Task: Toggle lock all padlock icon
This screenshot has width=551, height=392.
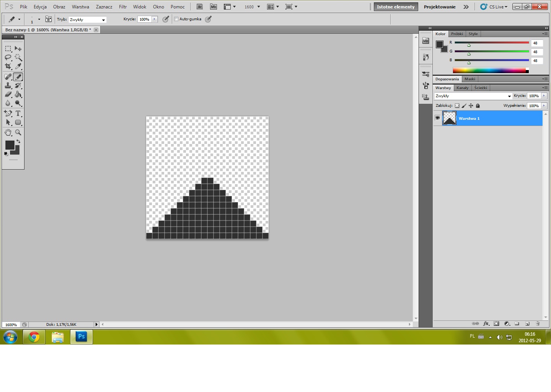Action: coord(478,106)
